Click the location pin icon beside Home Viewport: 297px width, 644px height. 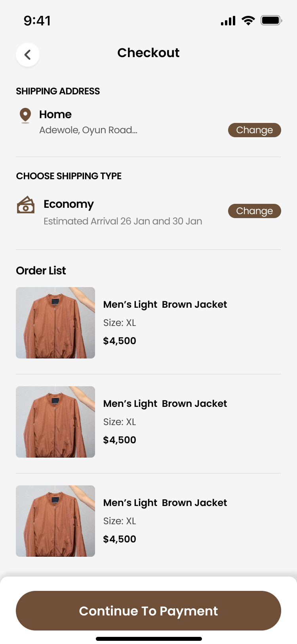pos(25,115)
